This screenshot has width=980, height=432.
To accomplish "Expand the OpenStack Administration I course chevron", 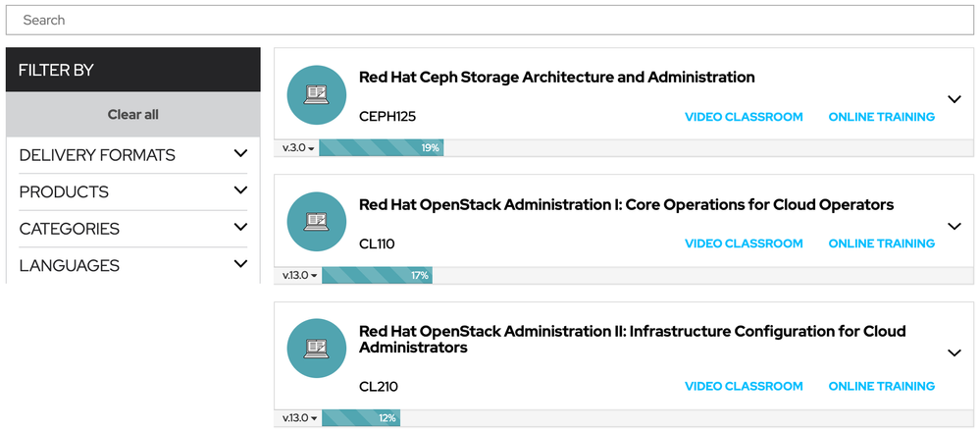I will coord(954,226).
